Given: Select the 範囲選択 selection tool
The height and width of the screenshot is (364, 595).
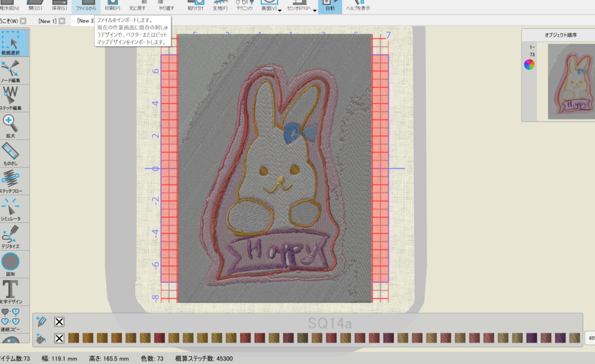Looking at the screenshot, I should click(x=12, y=42).
